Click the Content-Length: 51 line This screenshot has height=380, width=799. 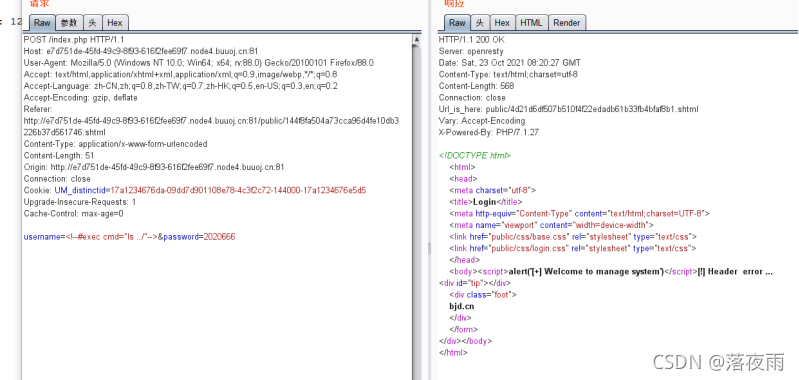coord(59,155)
